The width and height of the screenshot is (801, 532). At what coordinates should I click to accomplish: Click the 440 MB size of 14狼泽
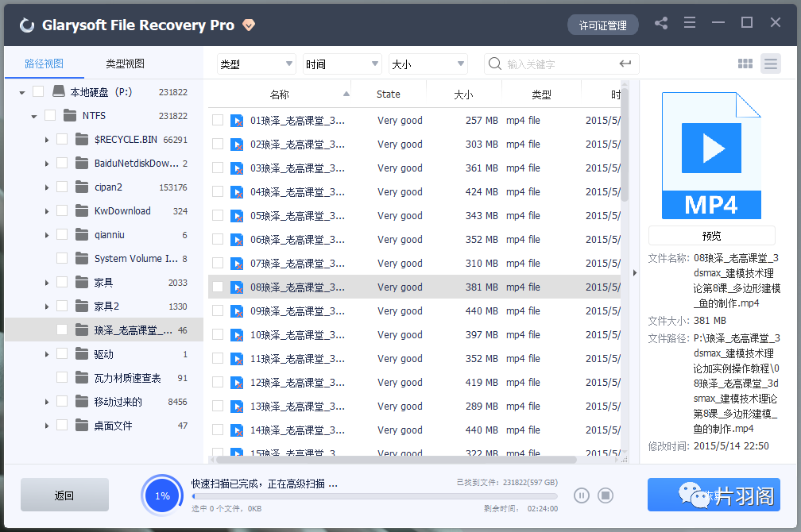(x=482, y=430)
